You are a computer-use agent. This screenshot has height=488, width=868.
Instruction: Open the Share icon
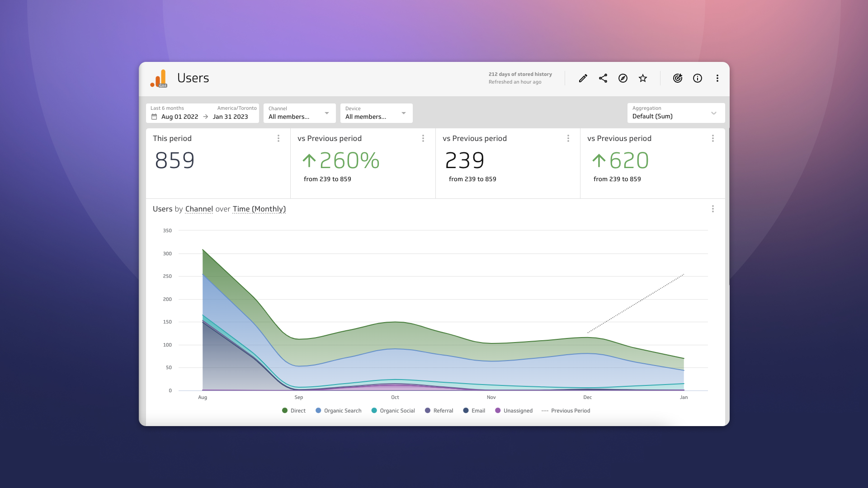pyautogui.click(x=603, y=78)
